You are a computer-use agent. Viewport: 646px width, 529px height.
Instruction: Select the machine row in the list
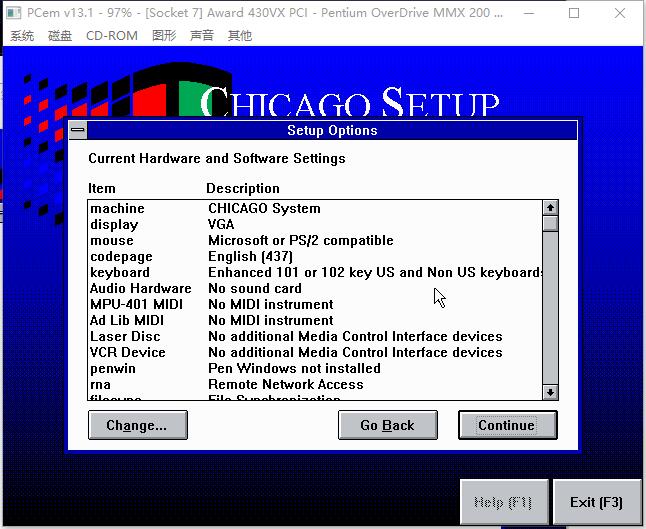pos(315,208)
